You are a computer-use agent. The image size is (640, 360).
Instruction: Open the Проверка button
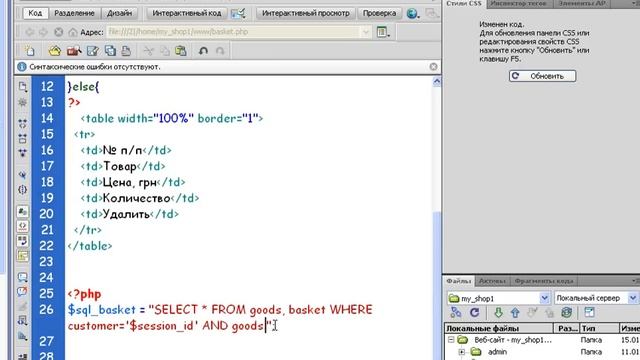pos(379,13)
